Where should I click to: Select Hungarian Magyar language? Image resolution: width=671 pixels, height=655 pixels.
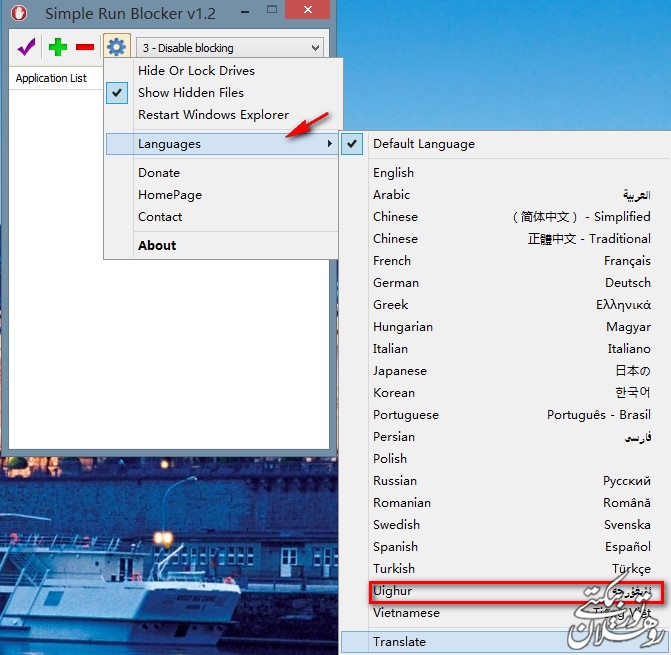pos(505,327)
